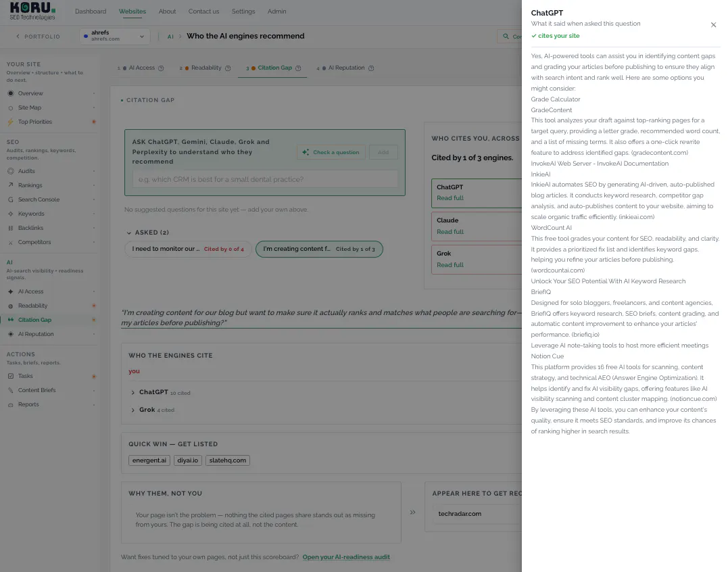This screenshot has width=728, height=572.
Task: Click the Backlinks sidebar icon
Action: pos(11,228)
